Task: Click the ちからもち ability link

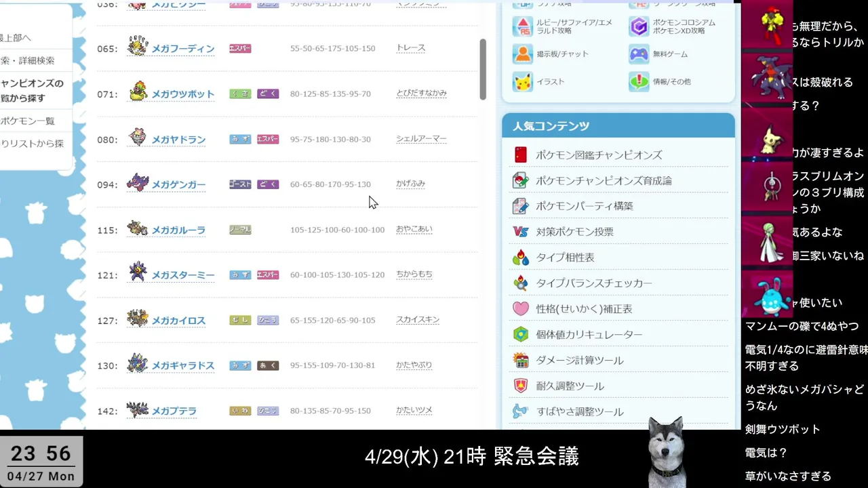Action: [x=414, y=274]
